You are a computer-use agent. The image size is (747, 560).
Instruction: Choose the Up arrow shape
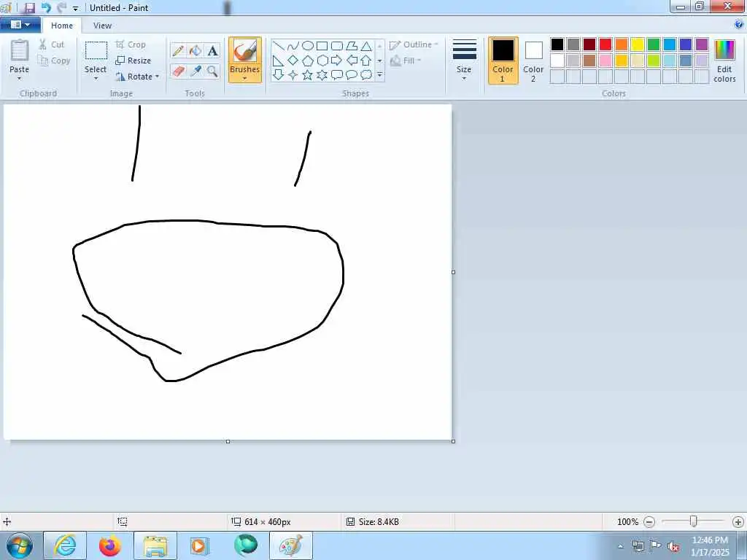366,61
